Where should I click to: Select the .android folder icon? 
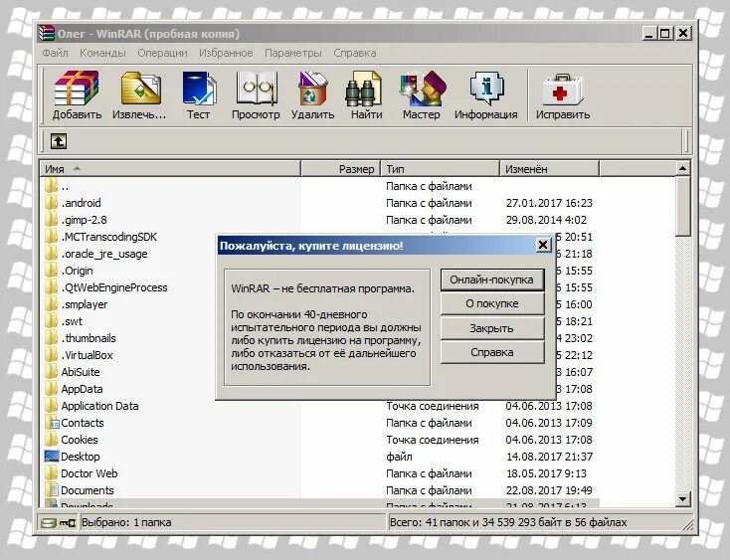click(51, 203)
